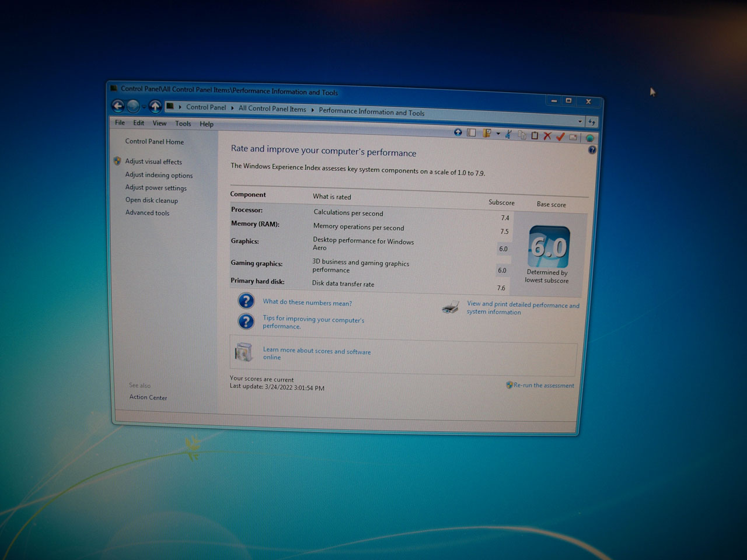The width and height of the screenshot is (747, 560).
Task: Open Tips for improving your computer's performance
Action: (313, 323)
